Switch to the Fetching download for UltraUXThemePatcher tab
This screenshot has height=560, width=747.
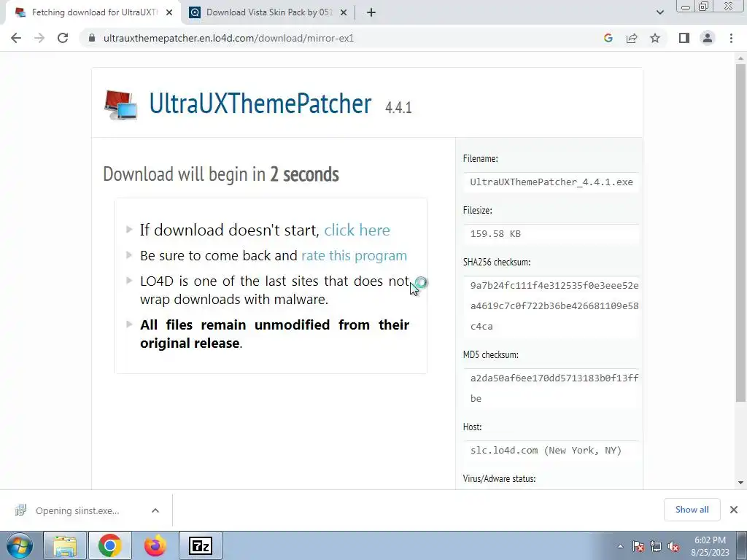[94, 13]
